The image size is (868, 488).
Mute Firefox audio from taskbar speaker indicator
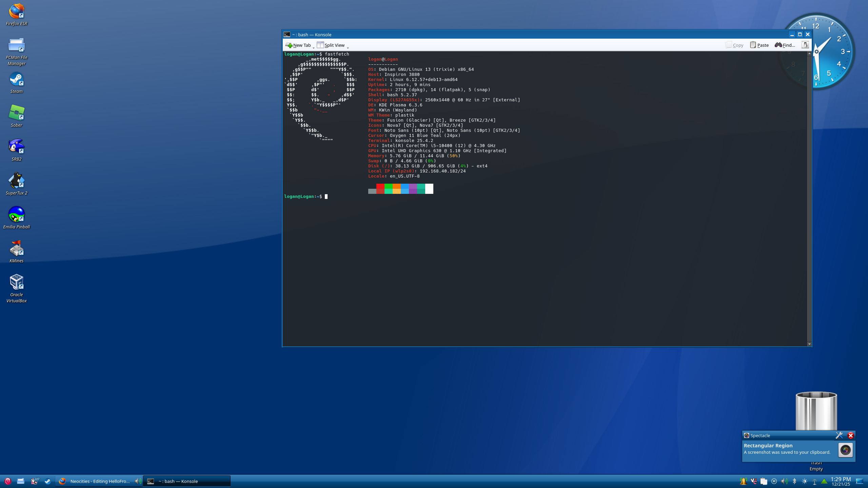coord(138,481)
